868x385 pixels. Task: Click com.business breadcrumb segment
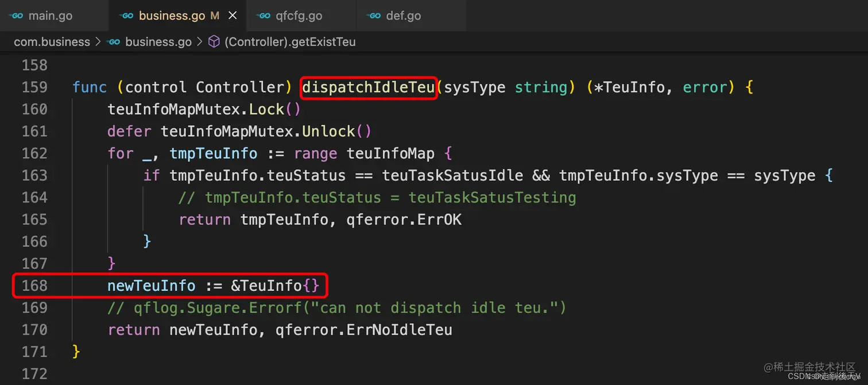tap(52, 42)
